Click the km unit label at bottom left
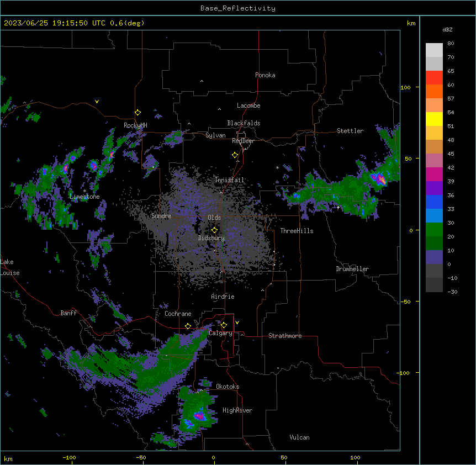Viewport: 476px width, 465px height. point(8,458)
